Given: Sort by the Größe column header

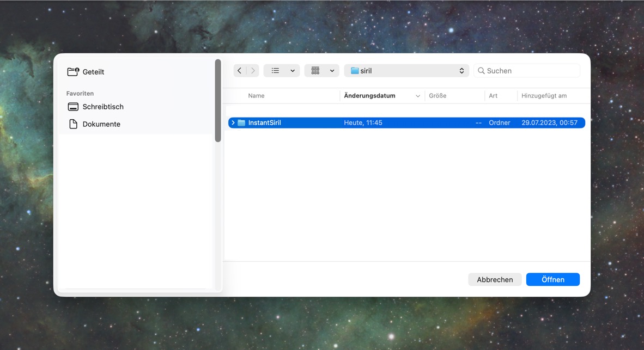Looking at the screenshot, I should 438,96.
